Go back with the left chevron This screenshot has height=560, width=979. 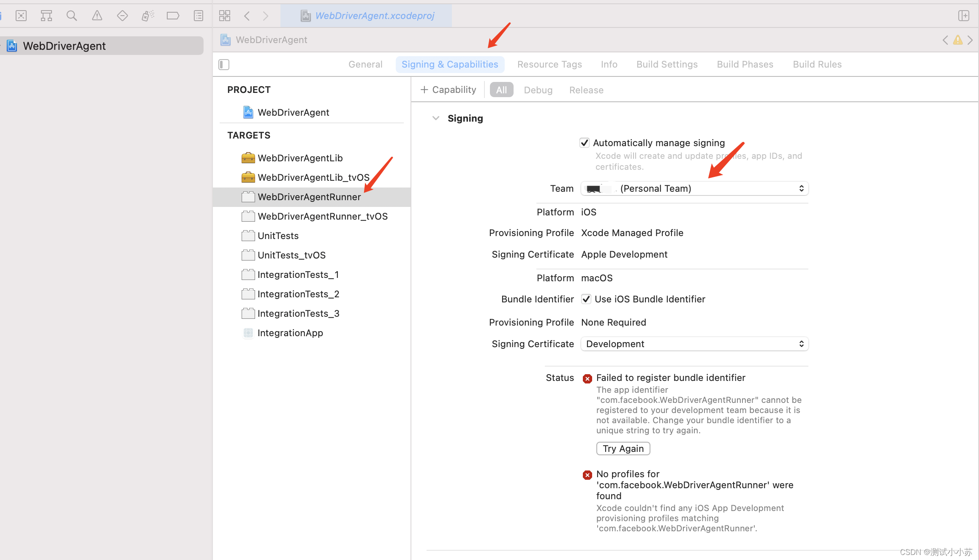click(x=247, y=16)
